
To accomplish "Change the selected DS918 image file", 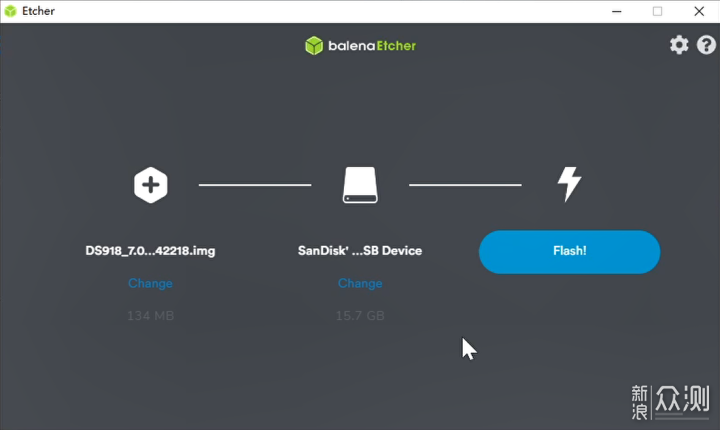I will pyautogui.click(x=150, y=283).
